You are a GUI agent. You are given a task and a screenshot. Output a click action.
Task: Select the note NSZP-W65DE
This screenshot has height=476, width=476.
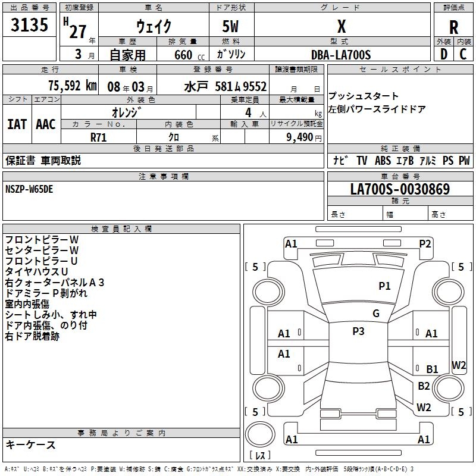click(x=29, y=189)
